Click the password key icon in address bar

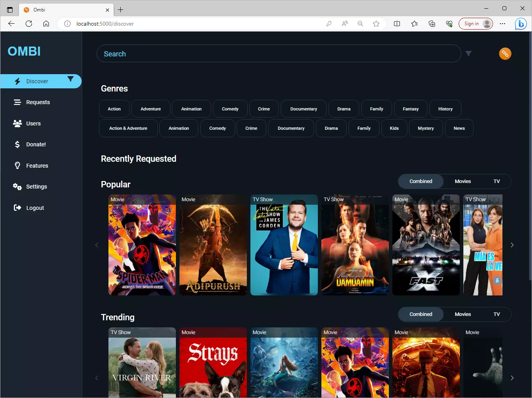click(329, 24)
